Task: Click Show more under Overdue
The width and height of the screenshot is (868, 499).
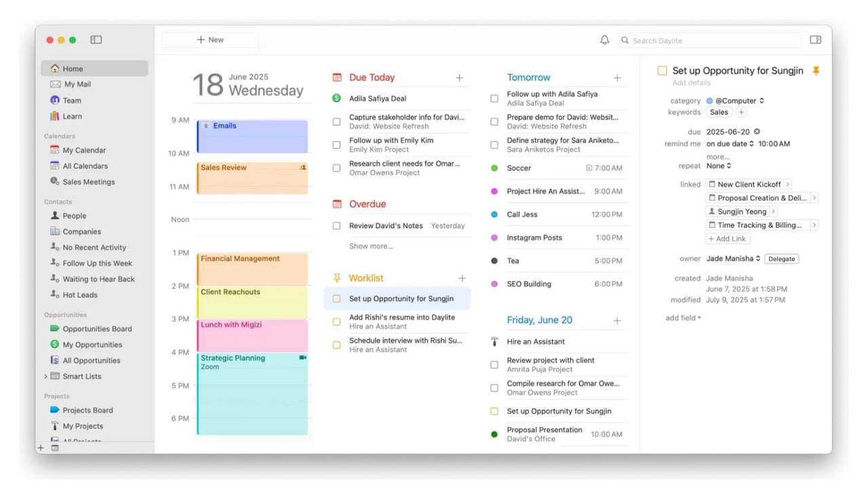Action: coord(371,246)
